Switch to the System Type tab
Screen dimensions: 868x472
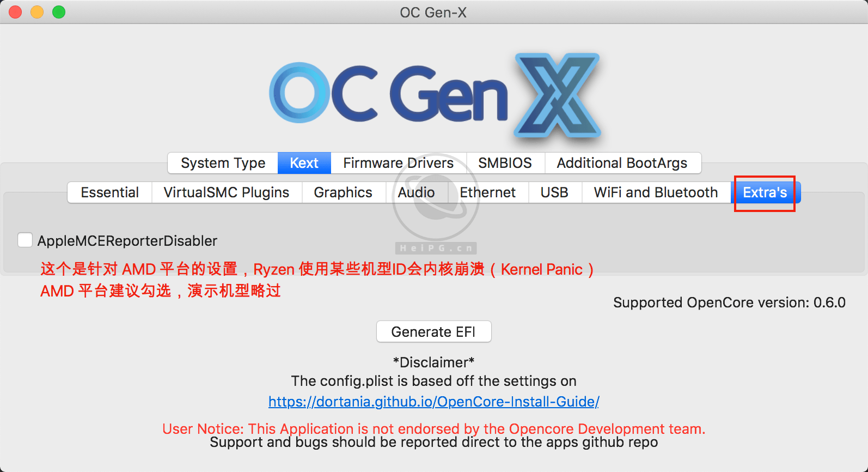click(223, 163)
